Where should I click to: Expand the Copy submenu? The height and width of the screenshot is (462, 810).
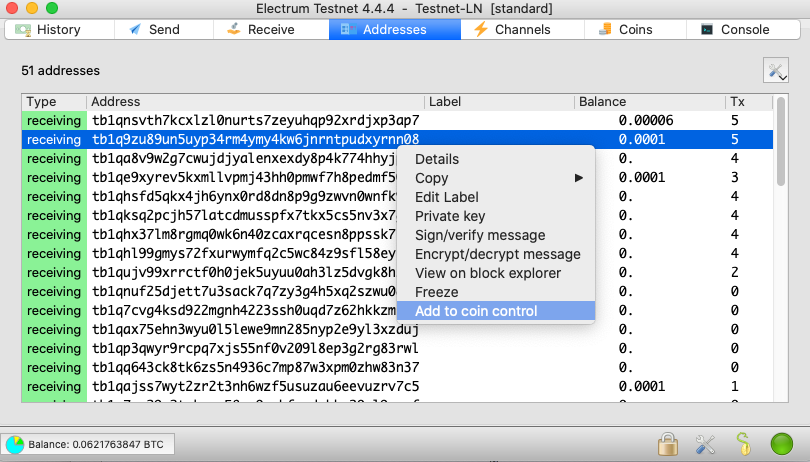(496, 178)
